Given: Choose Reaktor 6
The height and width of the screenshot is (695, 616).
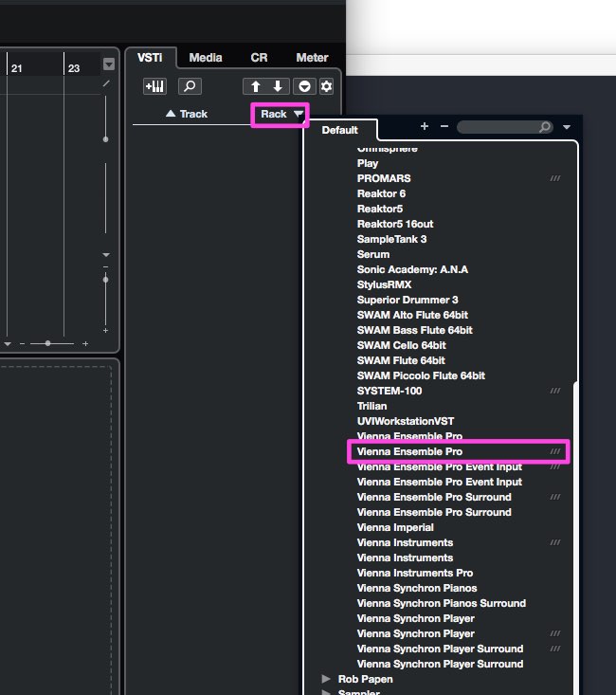Looking at the screenshot, I should 381,193.
